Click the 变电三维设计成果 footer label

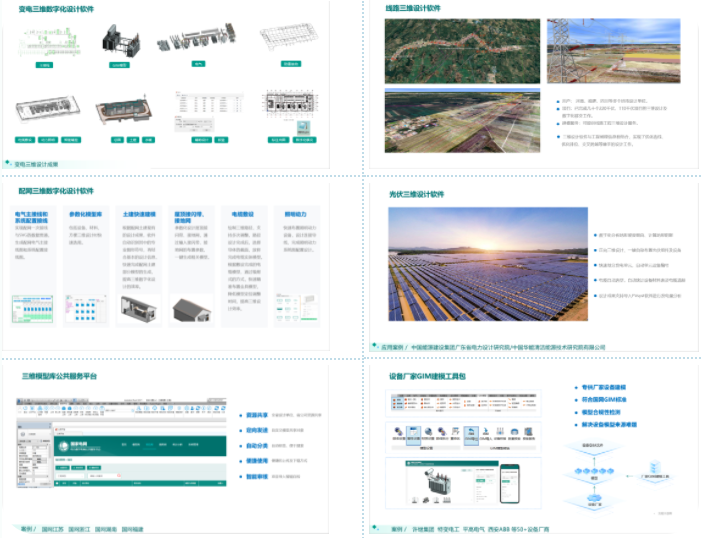pyautogui.click(x=36, y=163)
